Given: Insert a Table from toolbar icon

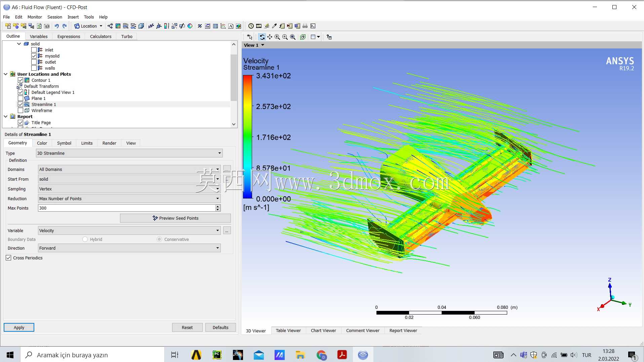Looking at the screenshot, I should click(x=215, y=26).
